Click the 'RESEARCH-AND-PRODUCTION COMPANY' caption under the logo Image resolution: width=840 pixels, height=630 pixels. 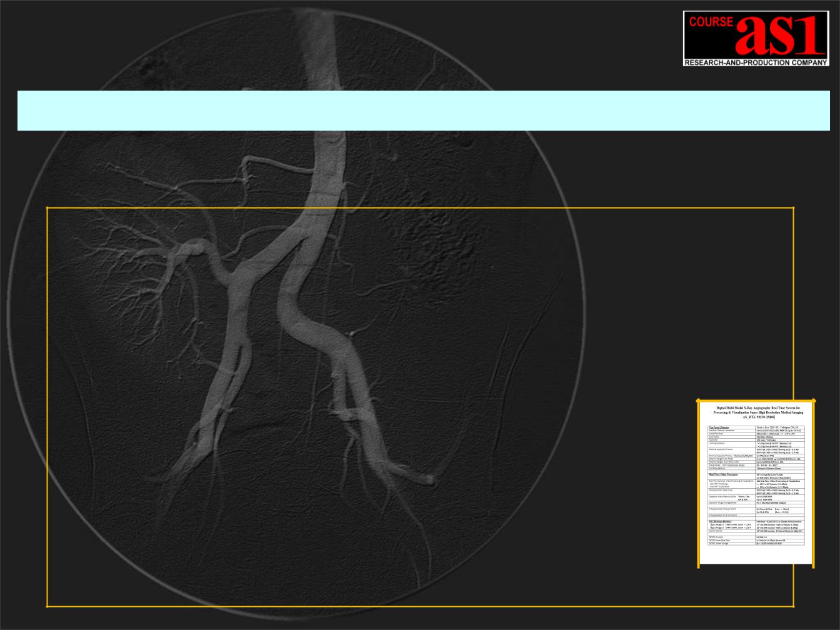tap(756, 62)
